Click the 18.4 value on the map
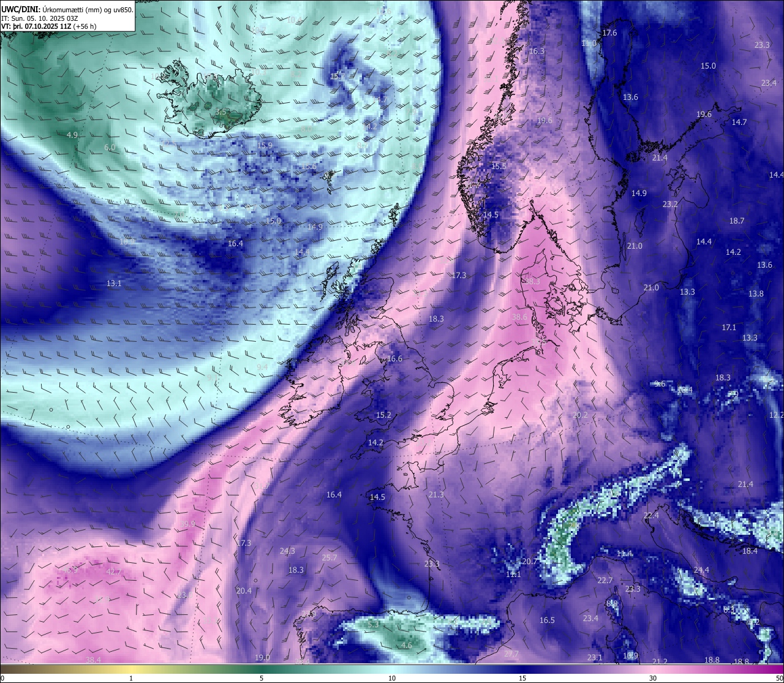The image size is (784, 683). pos(750,551)
